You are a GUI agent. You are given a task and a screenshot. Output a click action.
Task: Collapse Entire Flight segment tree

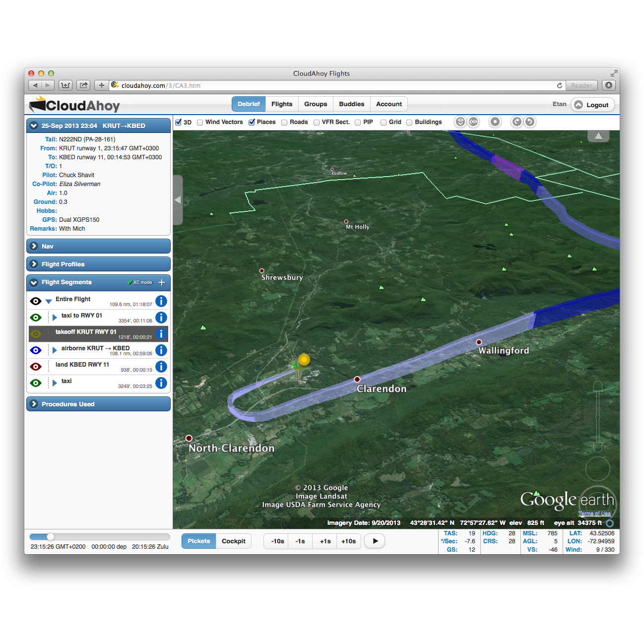click(x=49, y=301)
